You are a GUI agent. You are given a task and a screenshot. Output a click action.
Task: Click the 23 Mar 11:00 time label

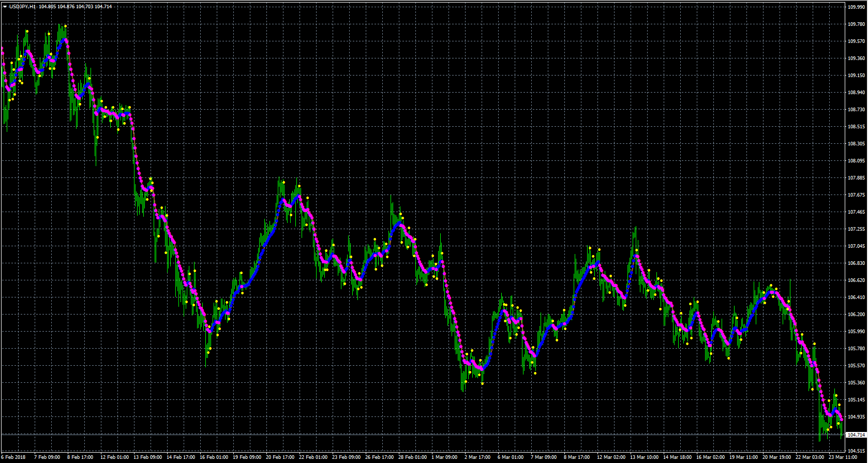point(842,457)
